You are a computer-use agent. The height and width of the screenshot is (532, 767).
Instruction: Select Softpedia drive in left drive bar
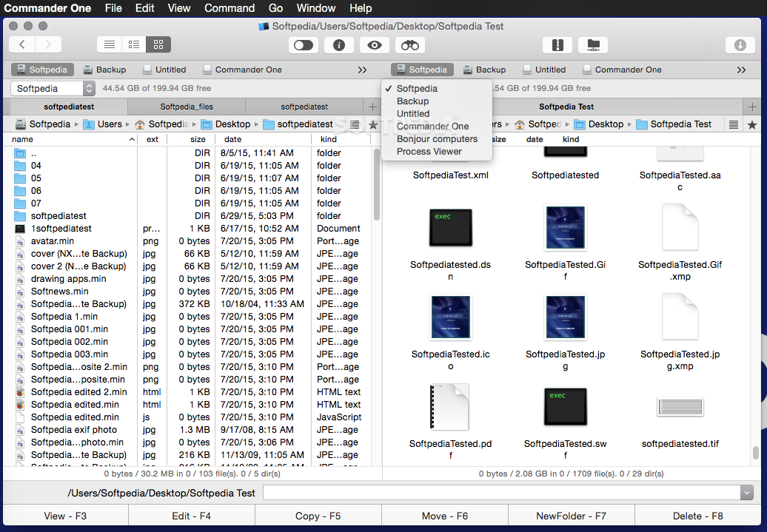click(42, 70)
